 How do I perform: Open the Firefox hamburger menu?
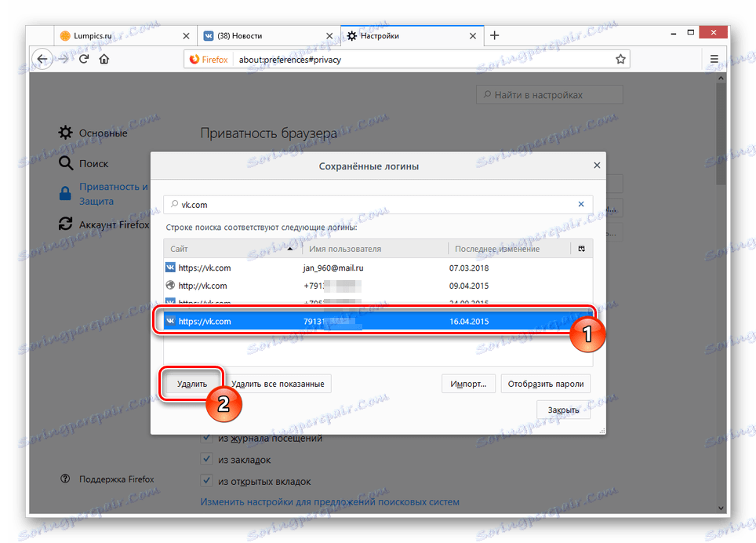point(714,60)
